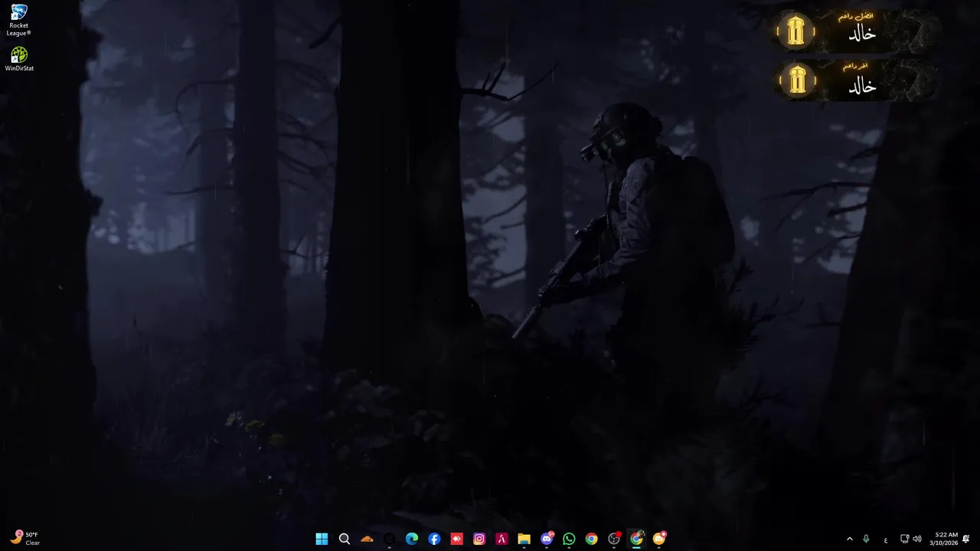Open the Windows Start menu
This screenshot has height=551, width=980.
click(x=322, y=539)
